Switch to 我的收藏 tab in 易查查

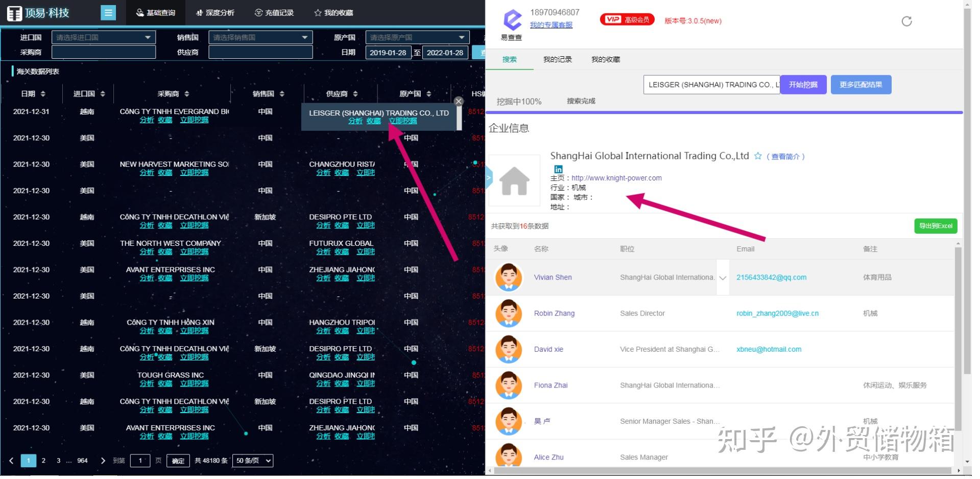coord(606,59)
